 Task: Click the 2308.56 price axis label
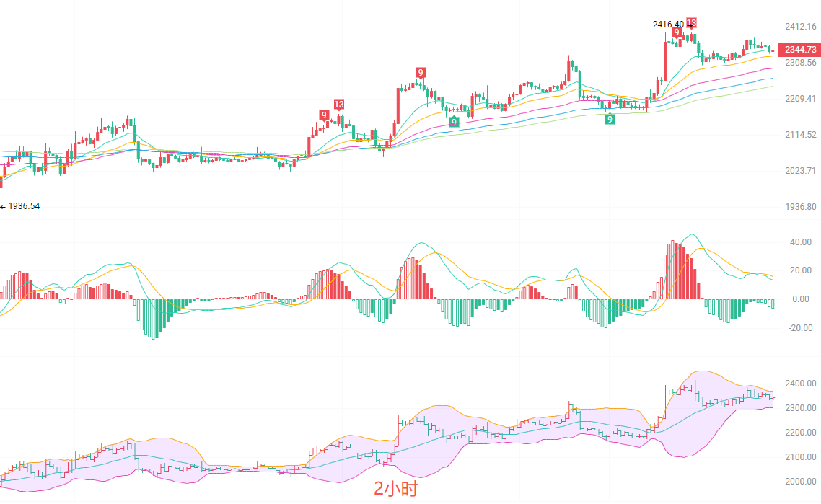pos(801,63)
